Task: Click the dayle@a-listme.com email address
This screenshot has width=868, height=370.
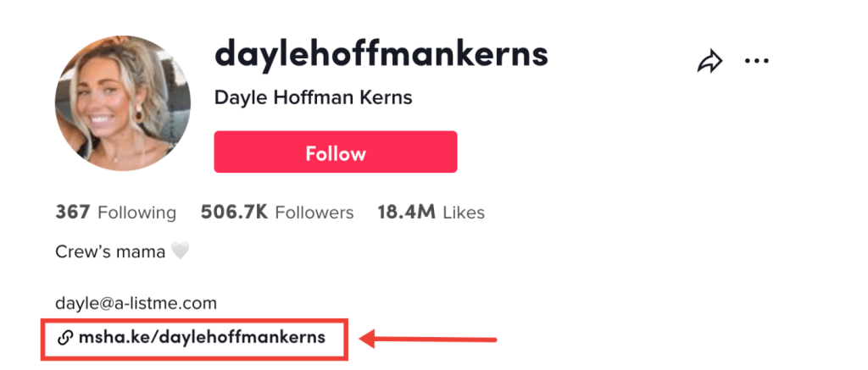Action: click(x=136, y=302)
